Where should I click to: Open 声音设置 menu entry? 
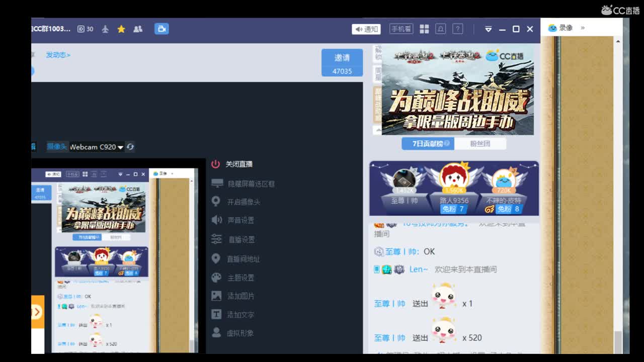[x=240, y=220]
